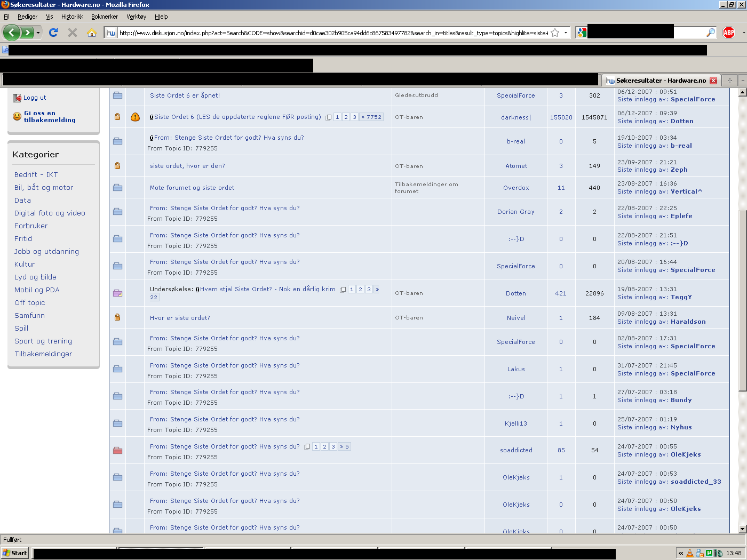
Task: Go forward with the green forward arrow
Action: [27, 33]
